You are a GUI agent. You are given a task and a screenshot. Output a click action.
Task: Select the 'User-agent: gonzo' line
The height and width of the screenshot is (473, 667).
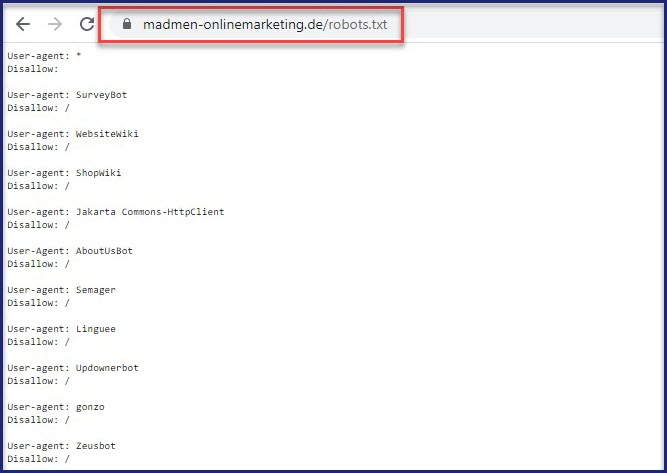tap(56, 407)
